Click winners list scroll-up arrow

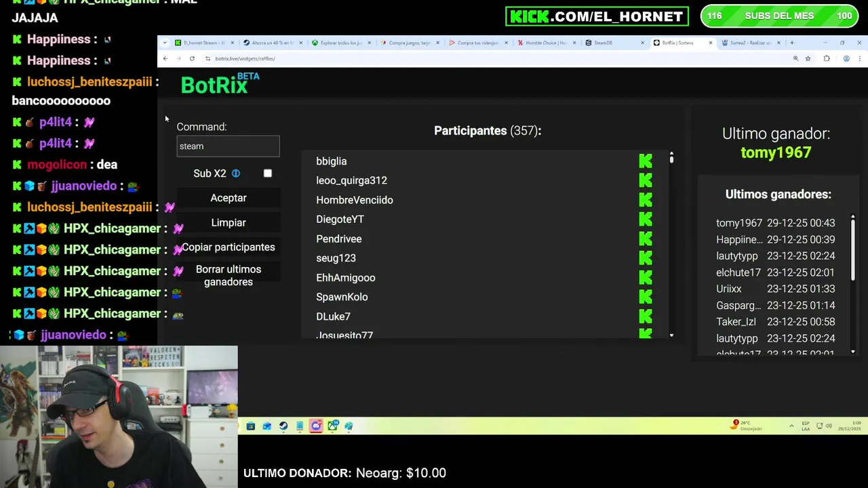pos(852,218)
